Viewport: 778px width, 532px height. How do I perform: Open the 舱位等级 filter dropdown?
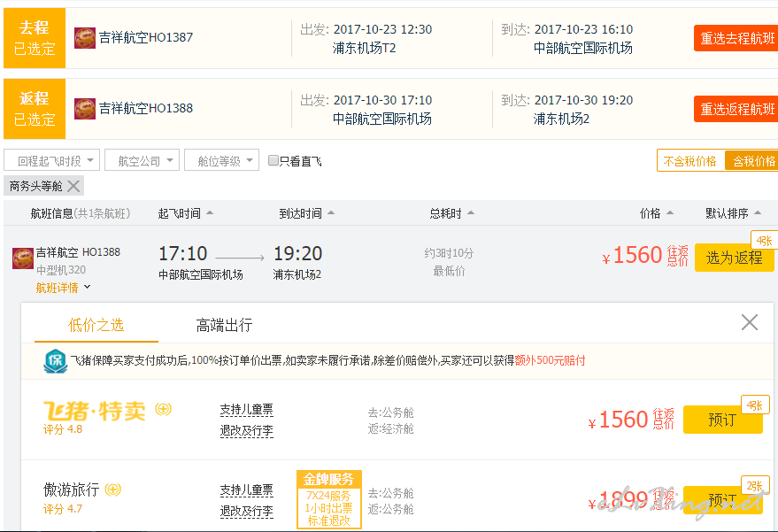click(222, 160)
